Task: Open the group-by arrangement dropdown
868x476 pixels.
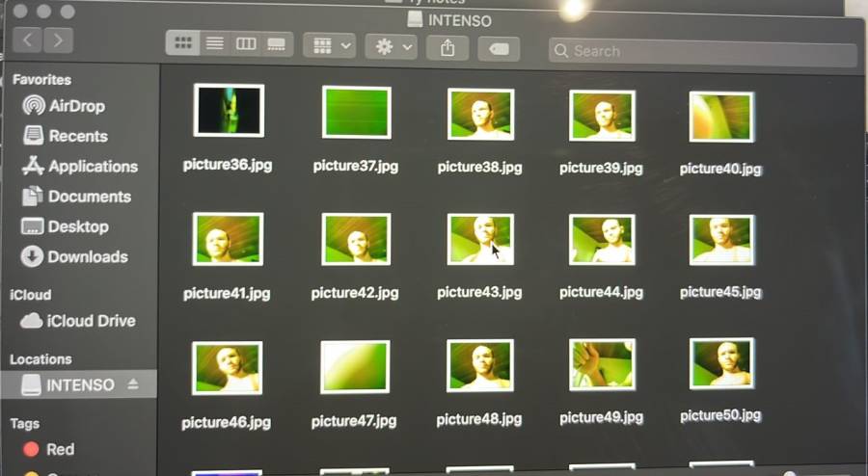Action: point(329,45)
